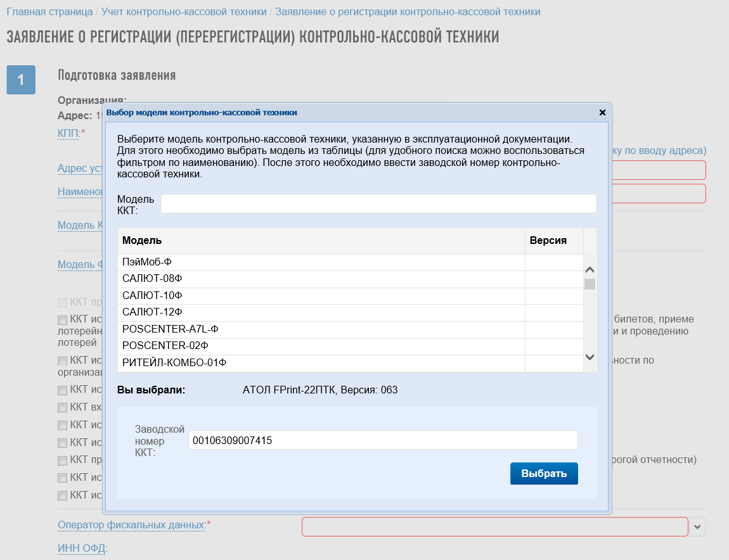
Task: Focus the Оператор фискальных данных field
Action: coord(494,527)
